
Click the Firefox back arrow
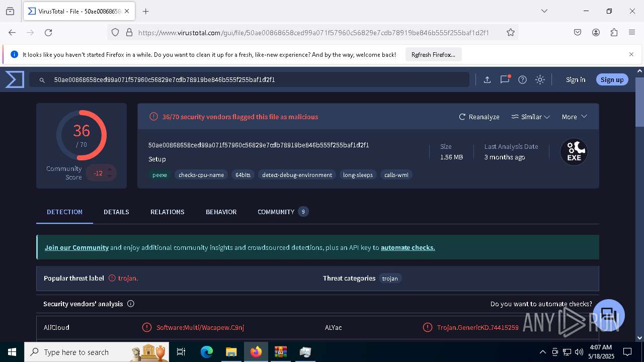coord(12,32)
